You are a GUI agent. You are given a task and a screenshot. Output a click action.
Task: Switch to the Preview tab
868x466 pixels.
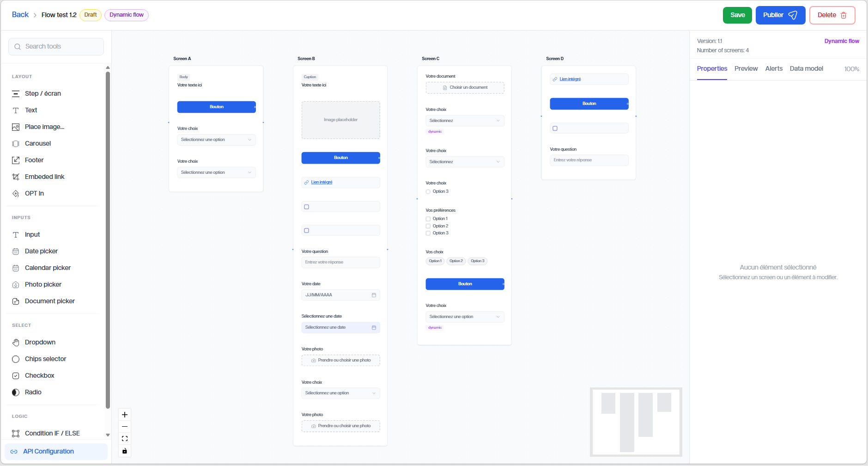(746, 68)
